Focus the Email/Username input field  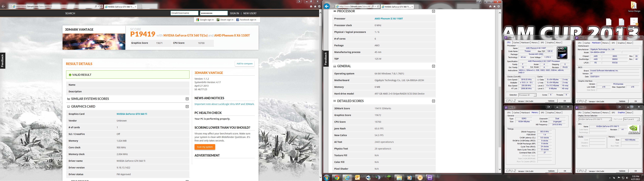(184, 13)
